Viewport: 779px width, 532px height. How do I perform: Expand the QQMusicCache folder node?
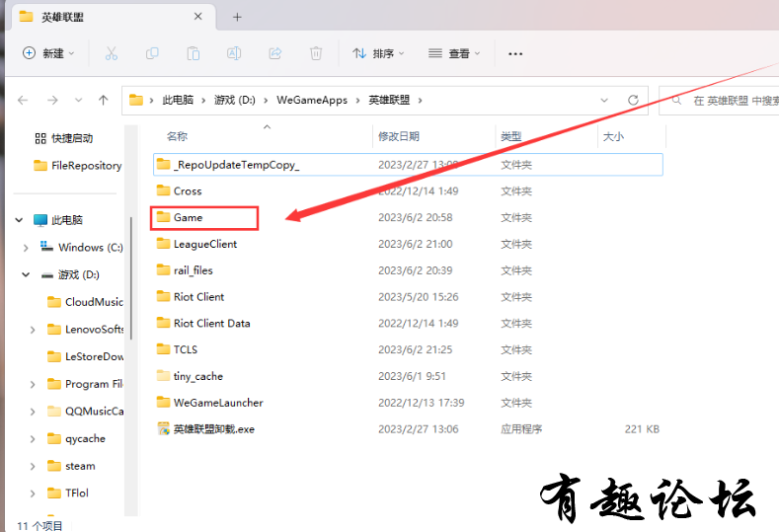tap(33, 412)
